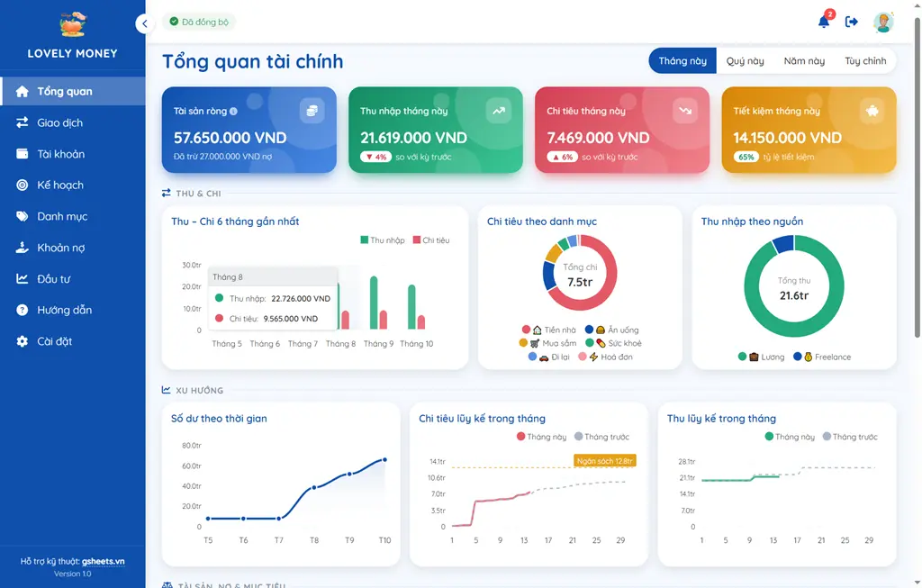Click the info icon beside Tài sản ròng
The height and width of the screenshot is (588, 922).
(233, 111)
